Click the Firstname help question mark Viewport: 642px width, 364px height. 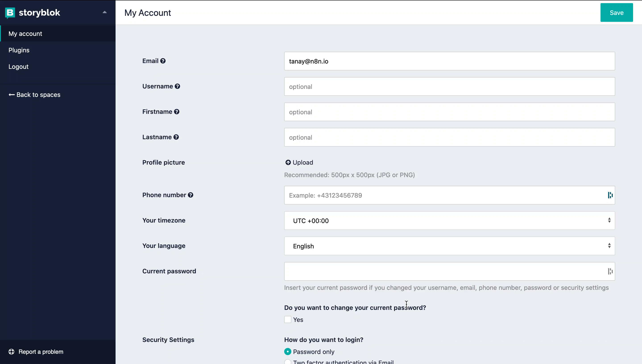[177, 112]
